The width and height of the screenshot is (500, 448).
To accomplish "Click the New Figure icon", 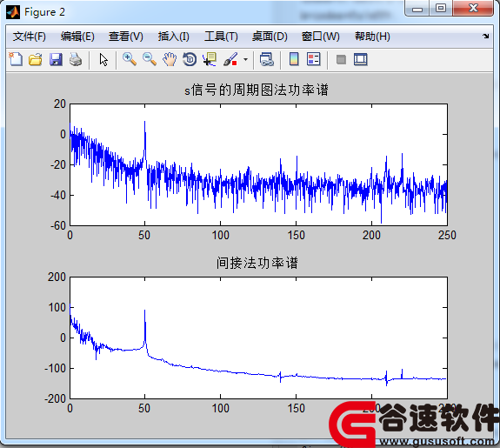I will coord(16,59).
